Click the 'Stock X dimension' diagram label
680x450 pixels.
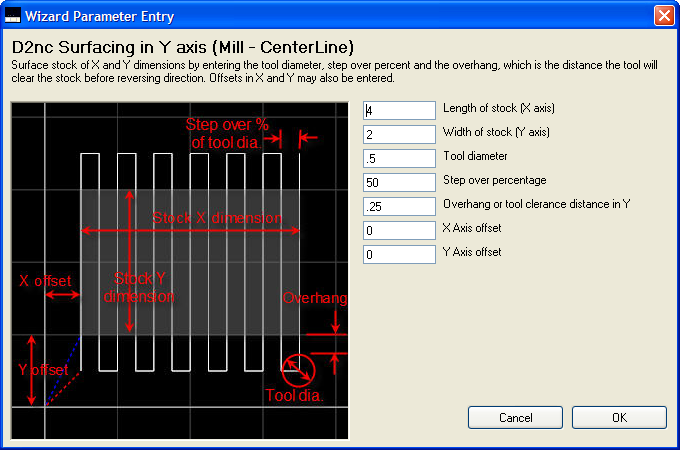coord(217,218)
